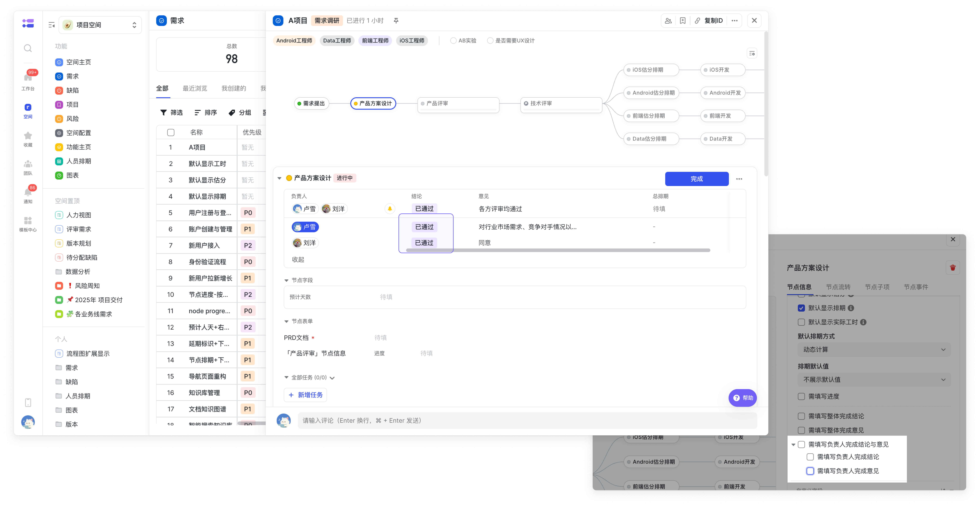Image resolution: width=980 pixels, height=507 pixels.
Task: Open the search icon in left rail
Action: [x=28, y=48]
